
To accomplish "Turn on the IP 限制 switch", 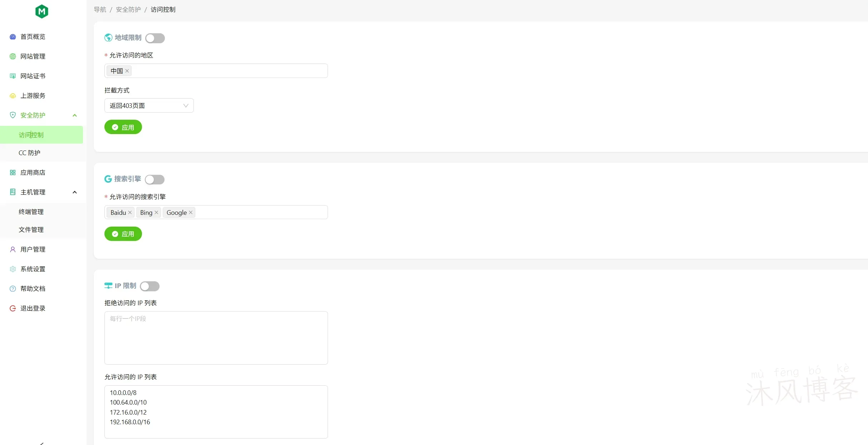I will coord(150,286).
